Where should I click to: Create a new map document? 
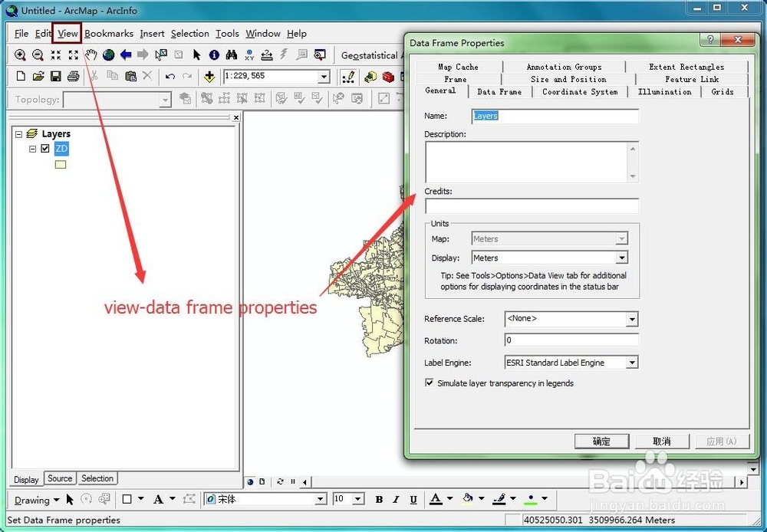coord(21,76)
